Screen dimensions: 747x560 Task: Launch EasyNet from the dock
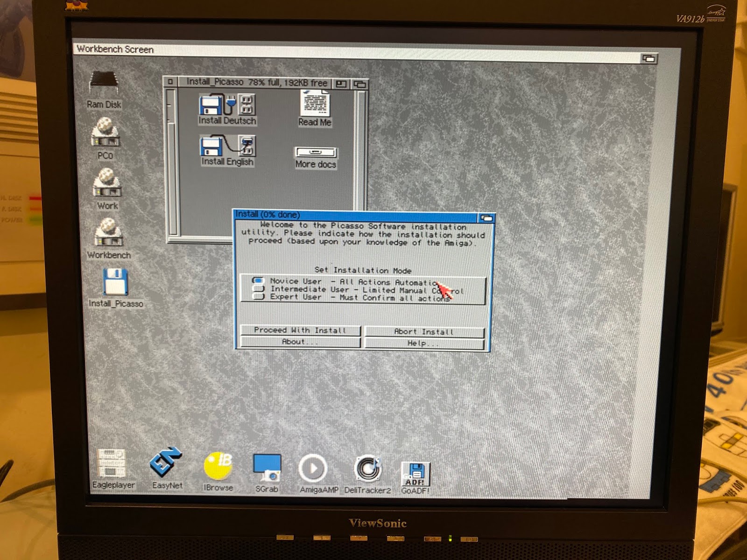click(167, 469)
